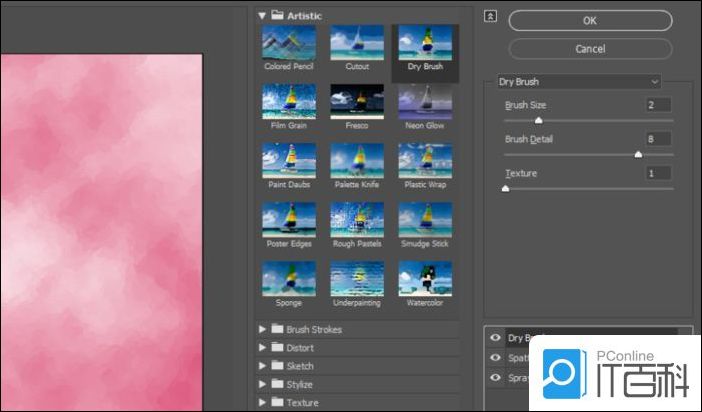Expand the Brush Strokes folder
The width and height of the screenshot is (702, 412).
[263, 329]
